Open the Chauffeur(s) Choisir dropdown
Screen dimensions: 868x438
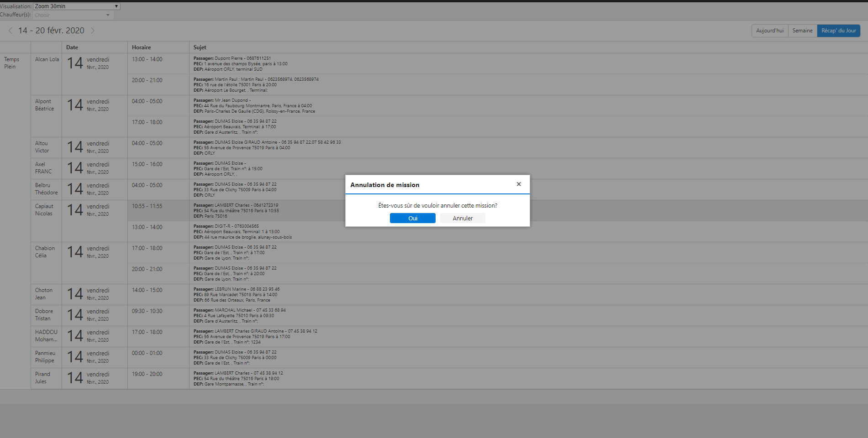pos(73,15)
